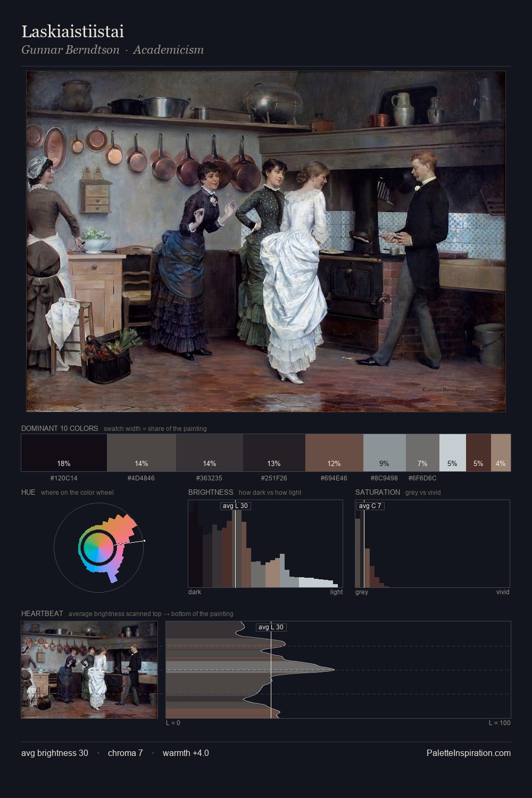Image resolution: width=532 pixels, height=798 pixels.
Task: Select the 14% swatch labeled #4D4846
Action: (142, 453)
